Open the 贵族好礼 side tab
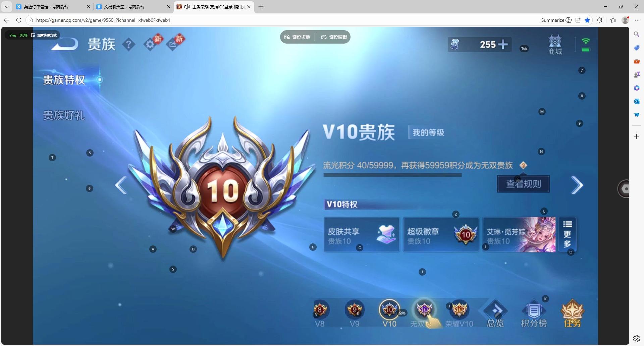Screen dimensions: 644x346 pos(64,116)
